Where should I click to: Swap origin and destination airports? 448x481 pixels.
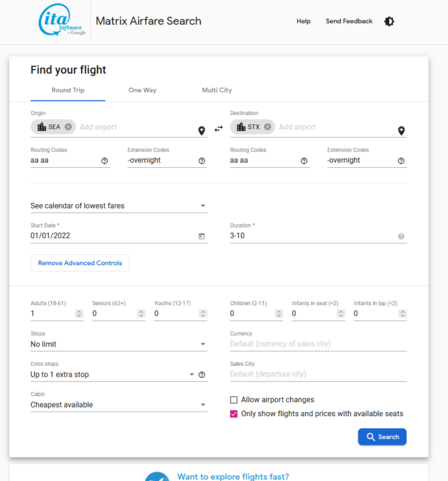[219, 129]
